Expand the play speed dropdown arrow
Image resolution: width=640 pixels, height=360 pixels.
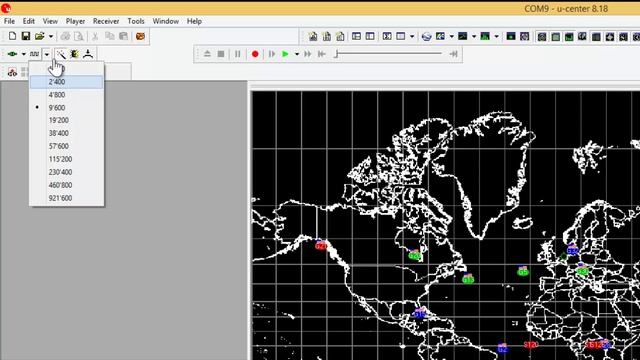pyautogui.click(x=297, y=54)
